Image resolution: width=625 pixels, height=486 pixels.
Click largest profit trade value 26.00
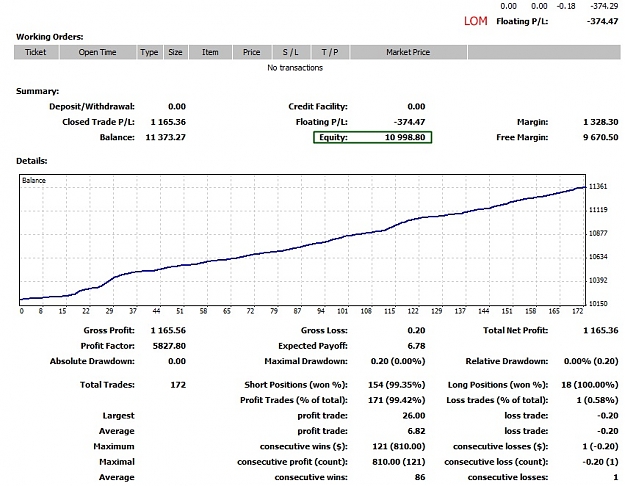coord(414,416)
